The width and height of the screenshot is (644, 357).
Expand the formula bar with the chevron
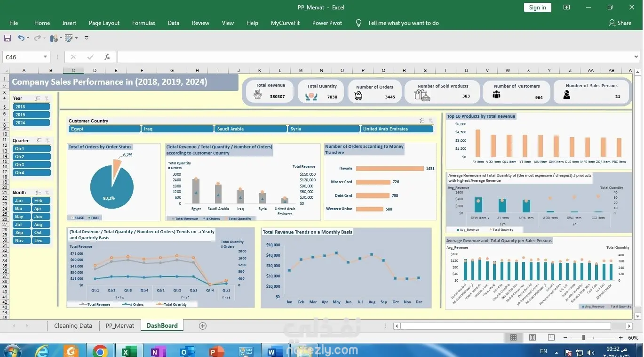pos(636,57)
